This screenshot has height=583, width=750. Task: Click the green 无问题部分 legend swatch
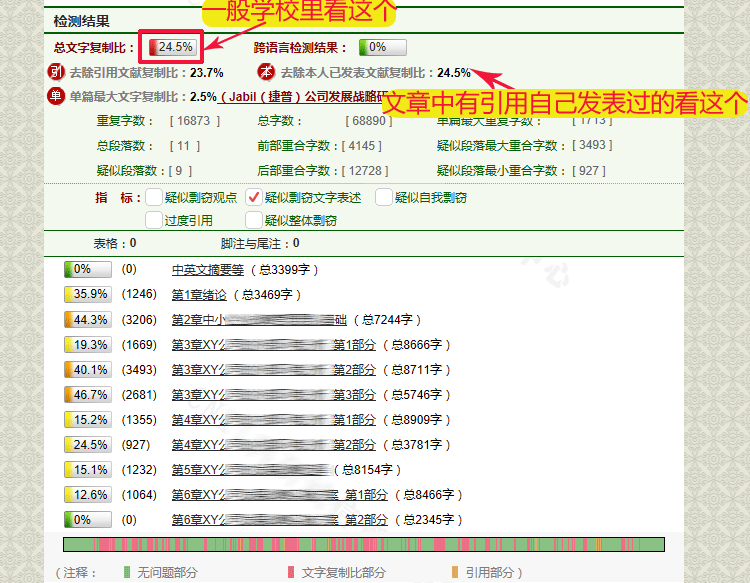pyautogui.click(x=127, y=573)
